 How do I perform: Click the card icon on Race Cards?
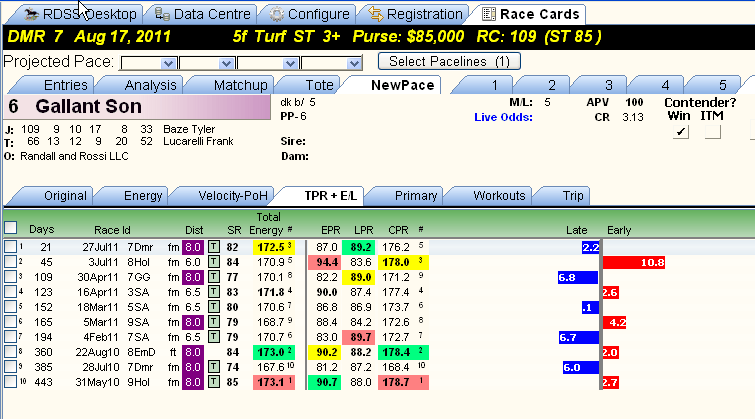[x=489, y=14]
